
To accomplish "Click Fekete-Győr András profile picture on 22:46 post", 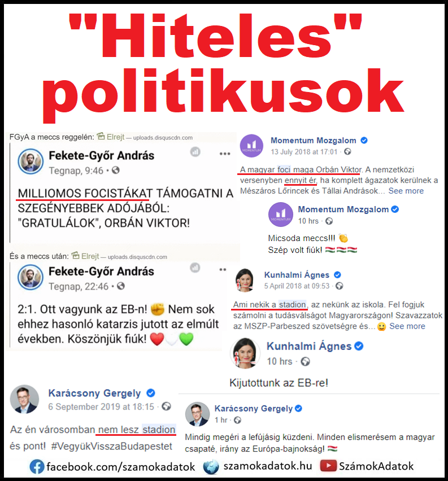I will click(30, 277).
